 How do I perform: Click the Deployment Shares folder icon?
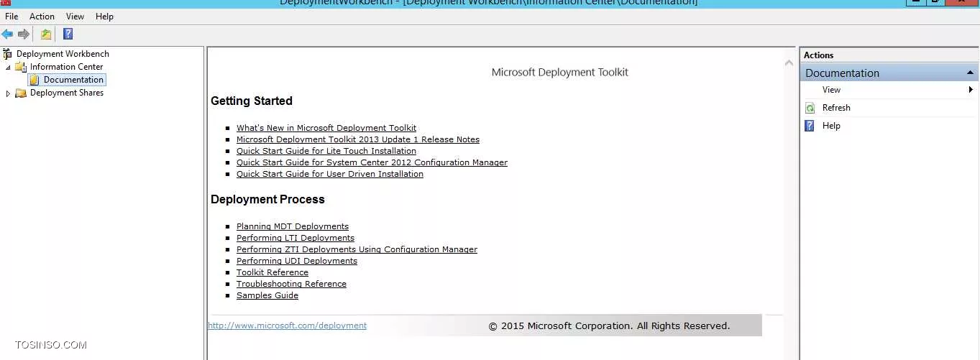(21, 93)
